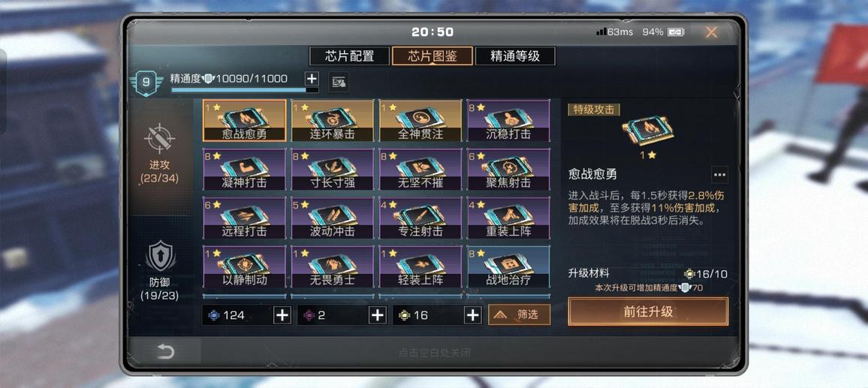Select the 连环暴击 chip card
This screenshot has height=388, width=868.
[x=333, y=121]
